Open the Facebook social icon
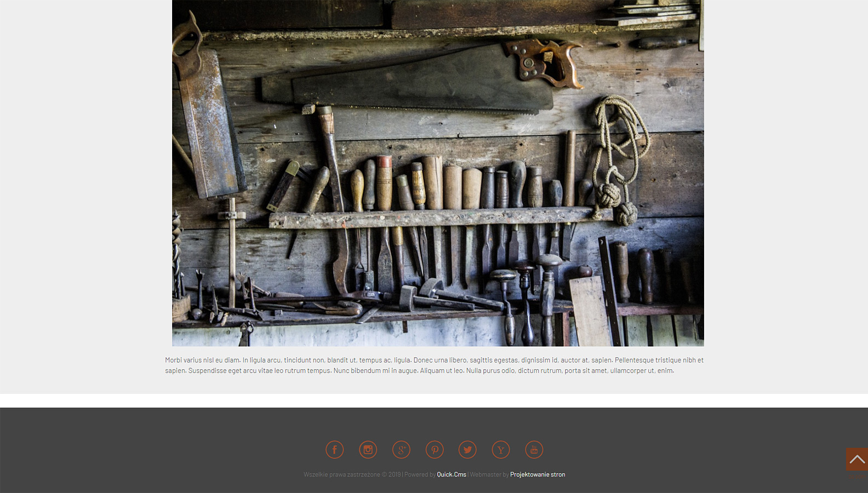Image resolution: width=868 pixels, height=493 pixels. pos(334,450)
